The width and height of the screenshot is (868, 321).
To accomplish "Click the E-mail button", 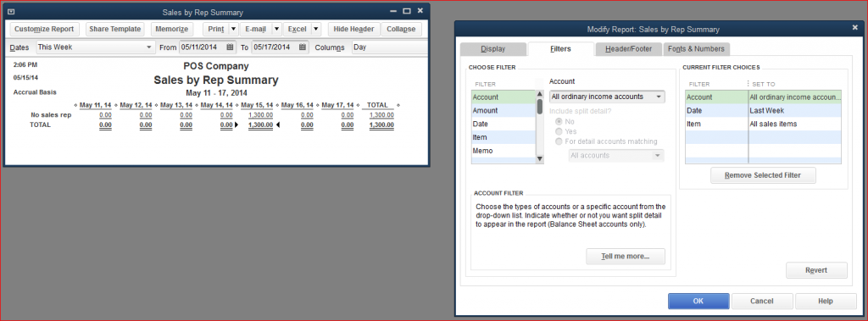I will click(x=255, y=30).
